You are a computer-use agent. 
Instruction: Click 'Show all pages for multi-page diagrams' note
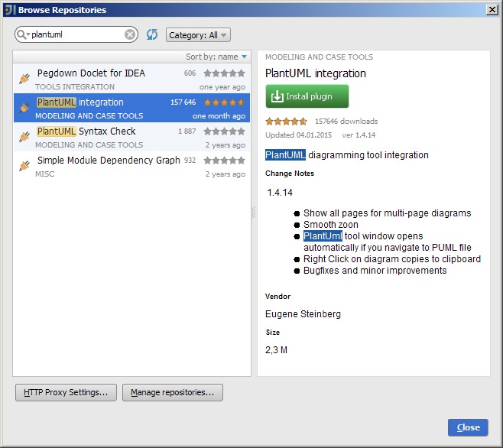pyautogui.click(x=388, y=213)
